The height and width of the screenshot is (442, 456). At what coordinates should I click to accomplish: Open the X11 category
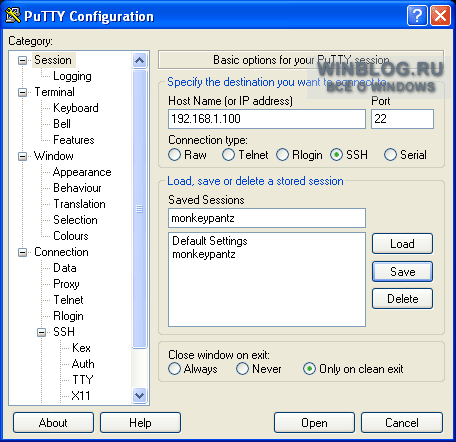pyautogui.click(x=81, y=396)
